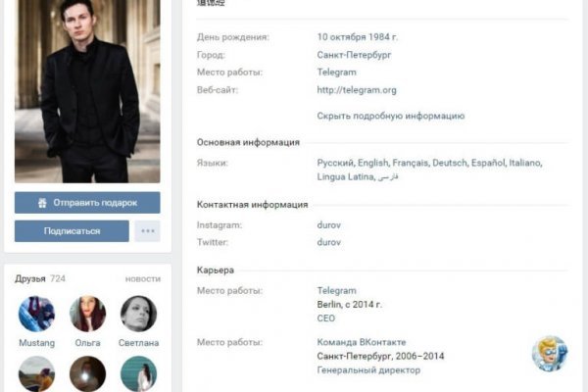
Task: Open Ольга's friend avatar
Action: [x=87, y=314]
